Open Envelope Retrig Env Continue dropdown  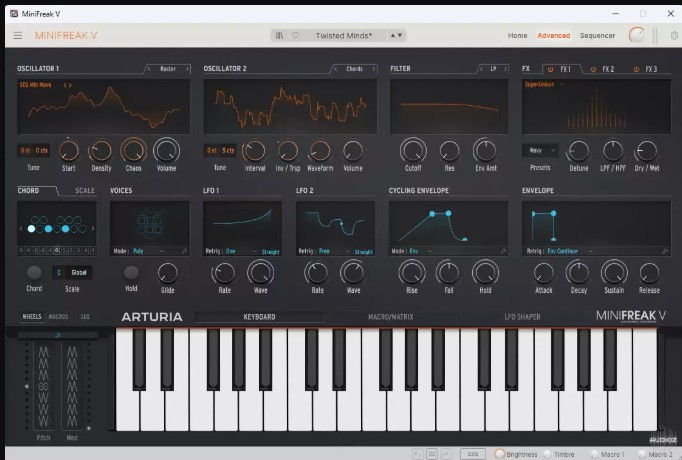(570, 251)
